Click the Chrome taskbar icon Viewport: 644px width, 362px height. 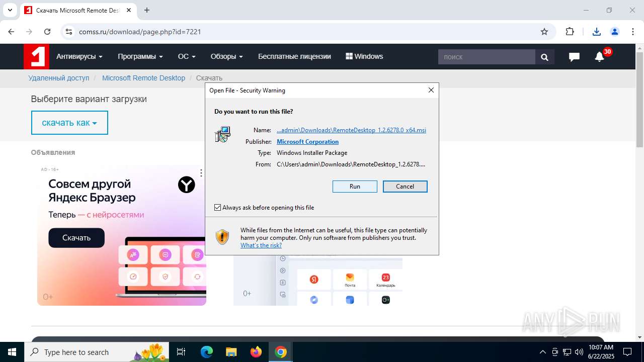tap(281, 352)
